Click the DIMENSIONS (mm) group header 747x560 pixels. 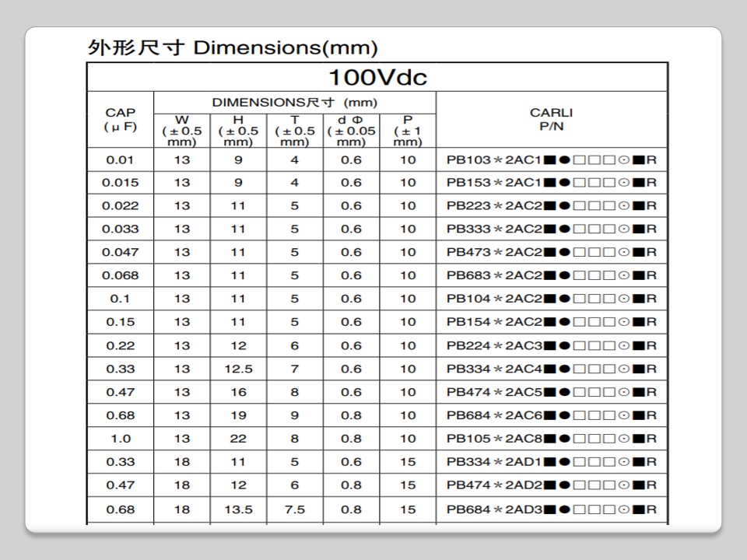tap(294, 103)
